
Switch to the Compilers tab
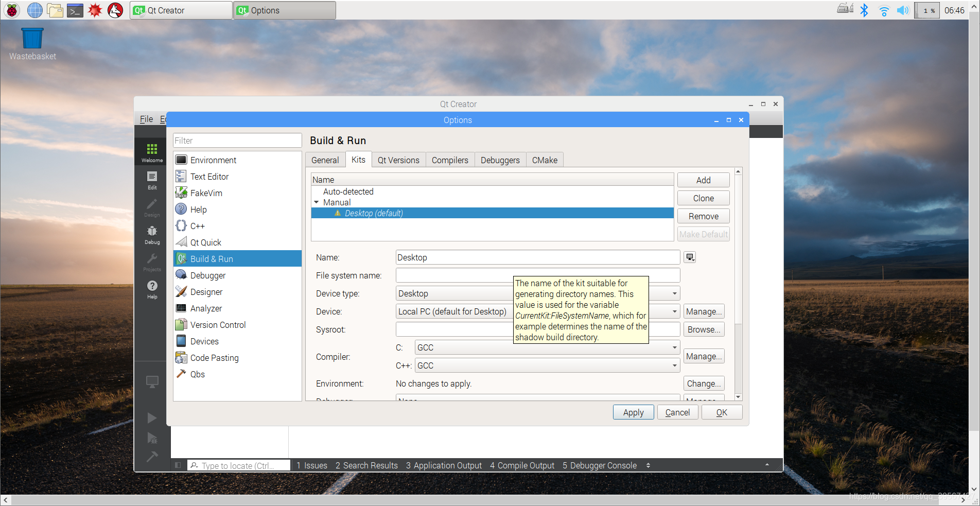450,160
